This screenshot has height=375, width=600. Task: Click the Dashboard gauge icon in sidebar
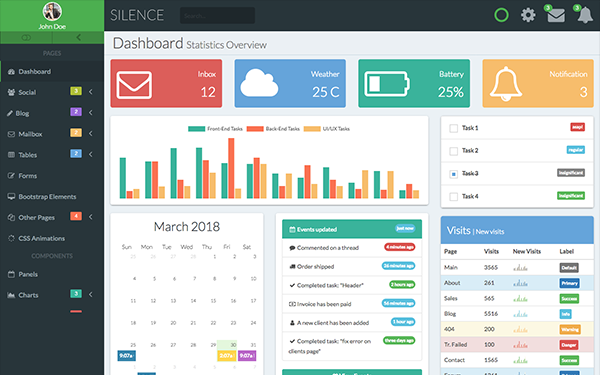pos(11,72)
